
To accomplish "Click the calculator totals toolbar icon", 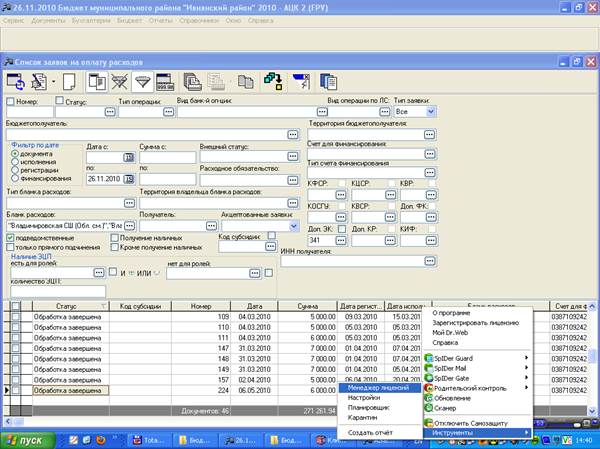I will pyautogui.click(x=165, y=82).
